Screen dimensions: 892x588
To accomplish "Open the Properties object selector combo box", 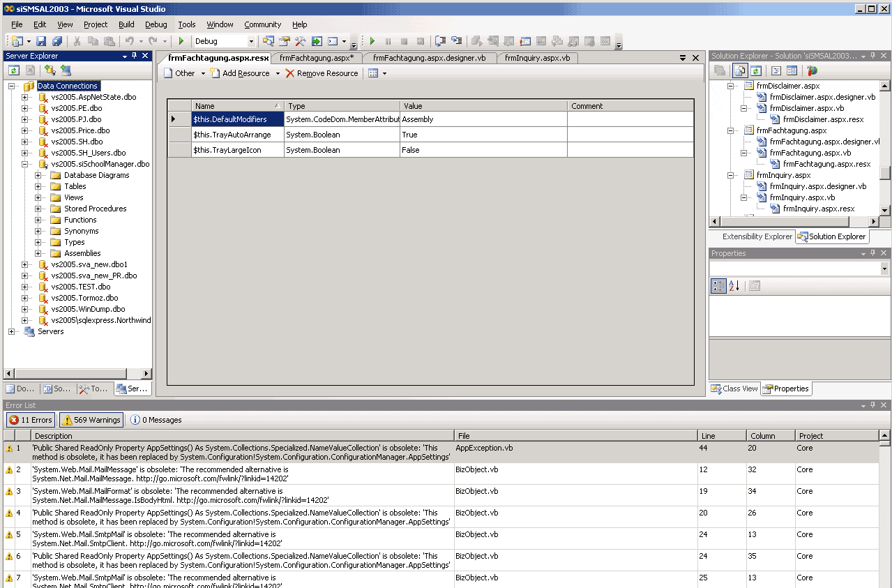I will (x=799, y=269).
